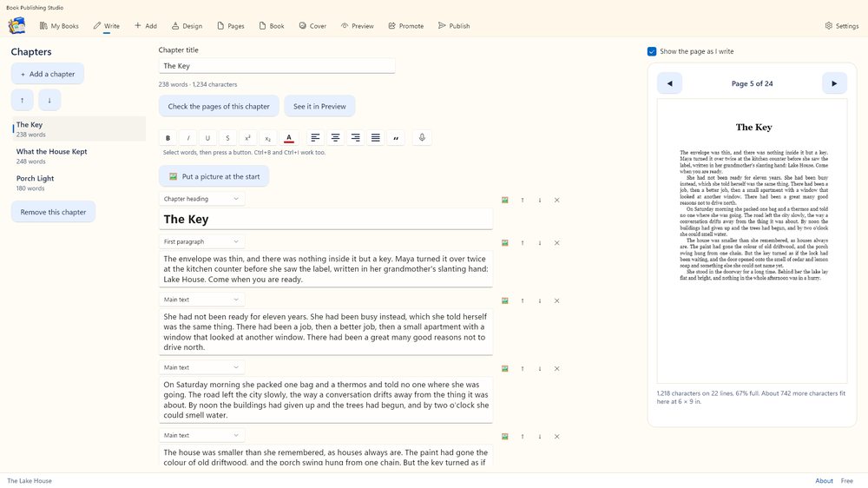Move the First paragraph block up
Viewport: 868px width, 488px height.
pos(522,242)
